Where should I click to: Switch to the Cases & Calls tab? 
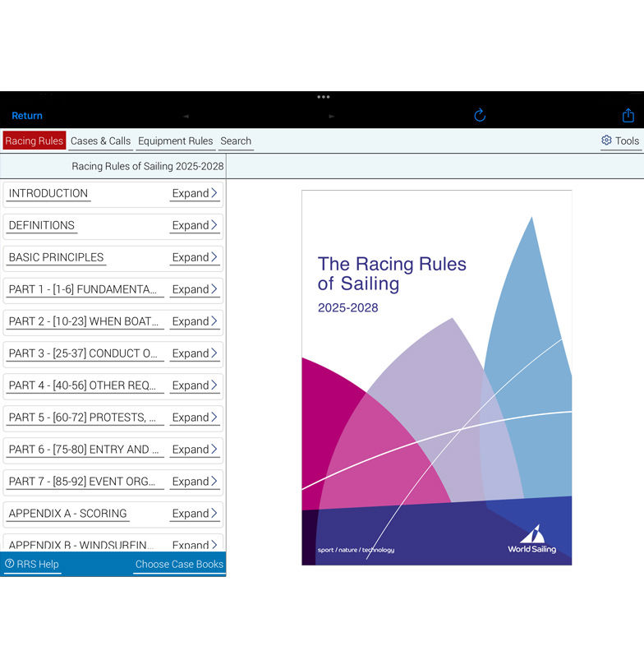(100, 141)
